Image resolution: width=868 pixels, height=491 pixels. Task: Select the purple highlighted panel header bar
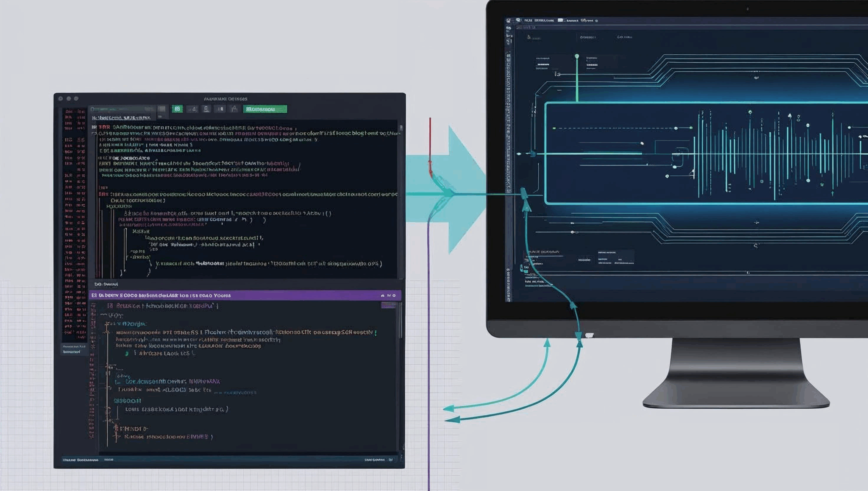point(237,295)
